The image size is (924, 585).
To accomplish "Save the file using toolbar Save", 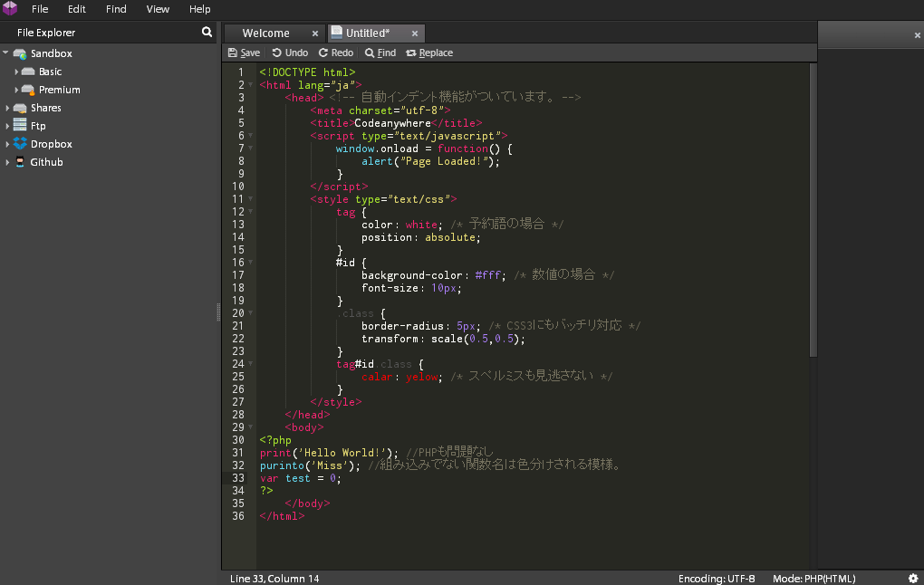I will (x=244, y=53).
